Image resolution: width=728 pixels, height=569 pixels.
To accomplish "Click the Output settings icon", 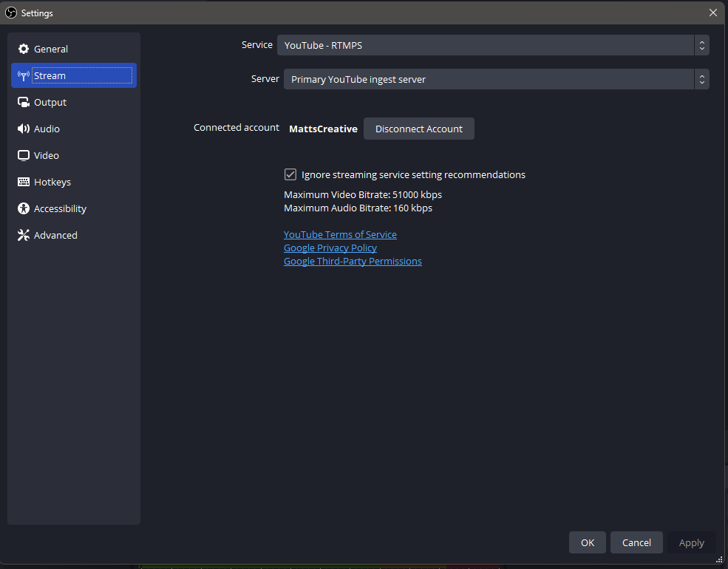I will pos(24,102).
